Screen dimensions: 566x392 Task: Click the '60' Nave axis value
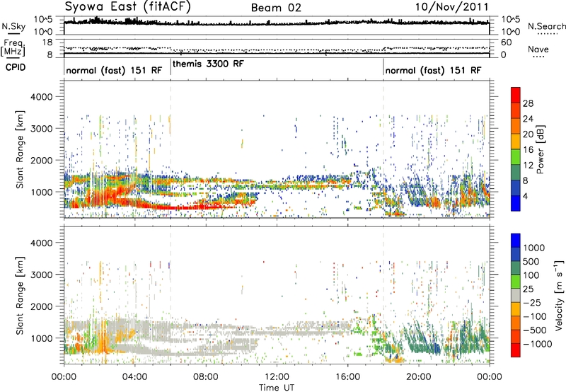click(x=506, y=42)
